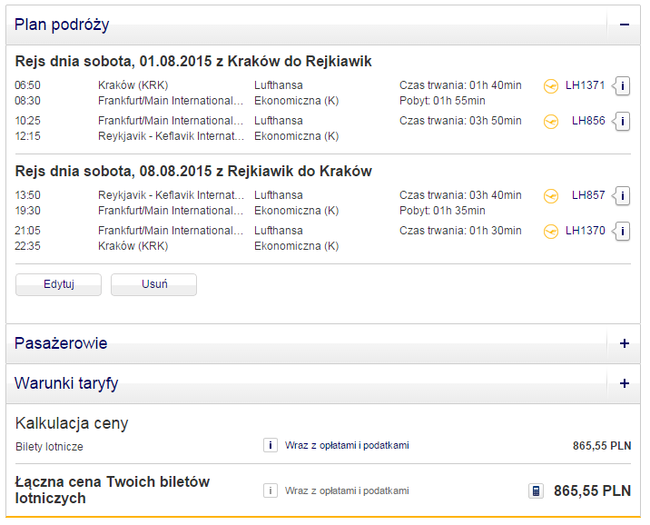This screenshot has width=650, height=525.
Task: Open flight number link LH1371
Action: pyautogui.click(x=585, y=85)
